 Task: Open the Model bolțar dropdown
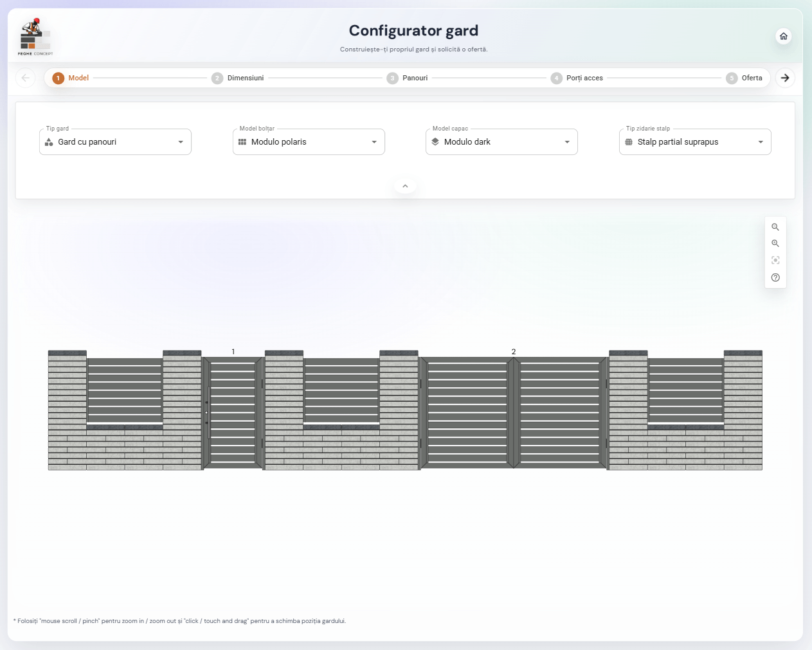(x=309, y=142)
